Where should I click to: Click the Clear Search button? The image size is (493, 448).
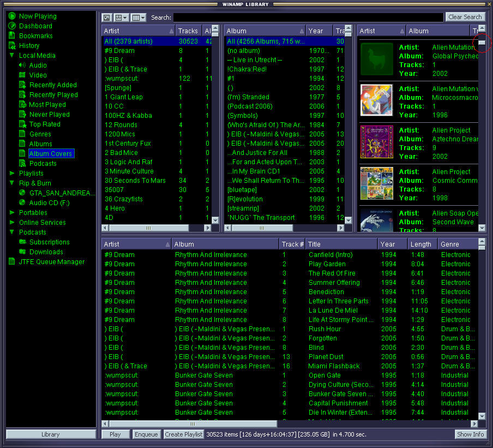coord(465,17)
